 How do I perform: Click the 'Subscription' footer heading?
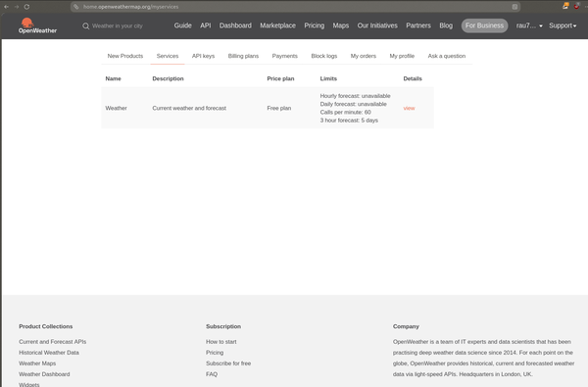223,326
